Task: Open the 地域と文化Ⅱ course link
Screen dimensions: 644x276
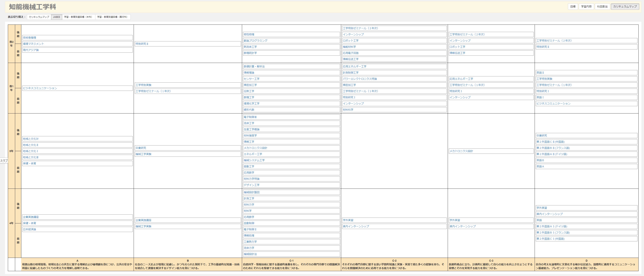Action: pos(31,145)
